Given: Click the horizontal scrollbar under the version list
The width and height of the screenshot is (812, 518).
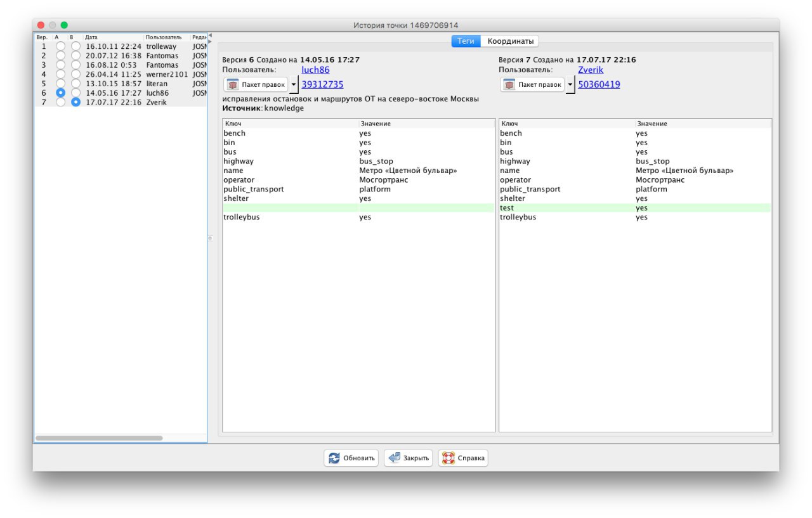Looking at the screenshot, I should coord(99,438).
